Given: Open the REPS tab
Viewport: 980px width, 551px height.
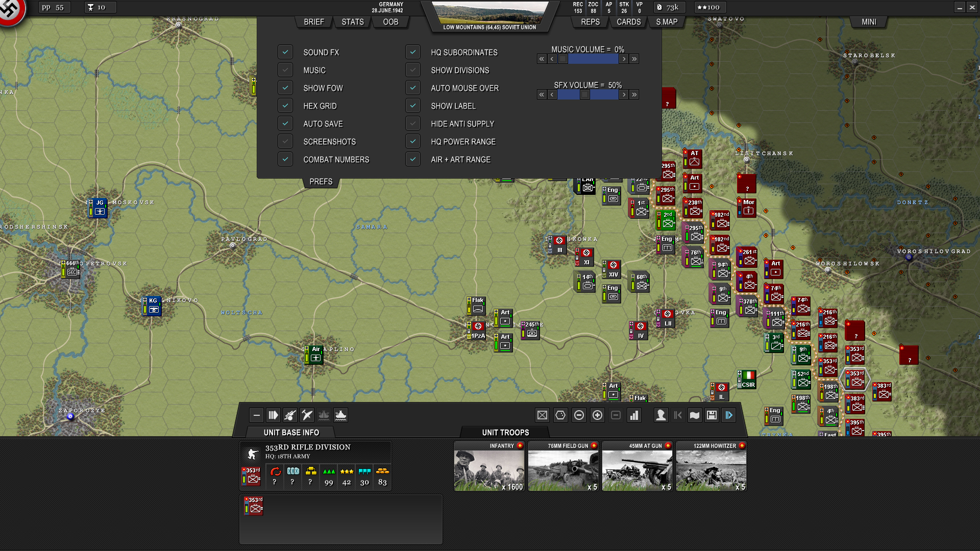Looking at the screenshot, I should [590, 22].
